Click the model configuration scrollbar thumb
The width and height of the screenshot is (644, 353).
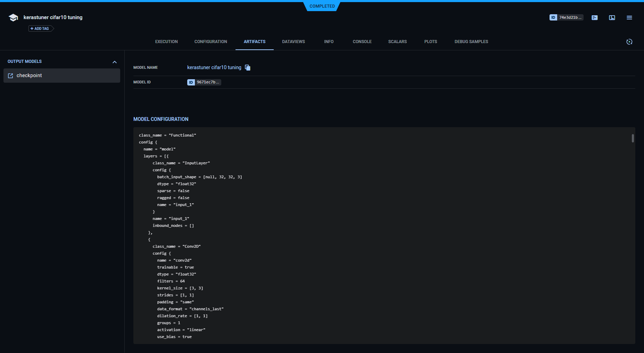click(633, 138)
